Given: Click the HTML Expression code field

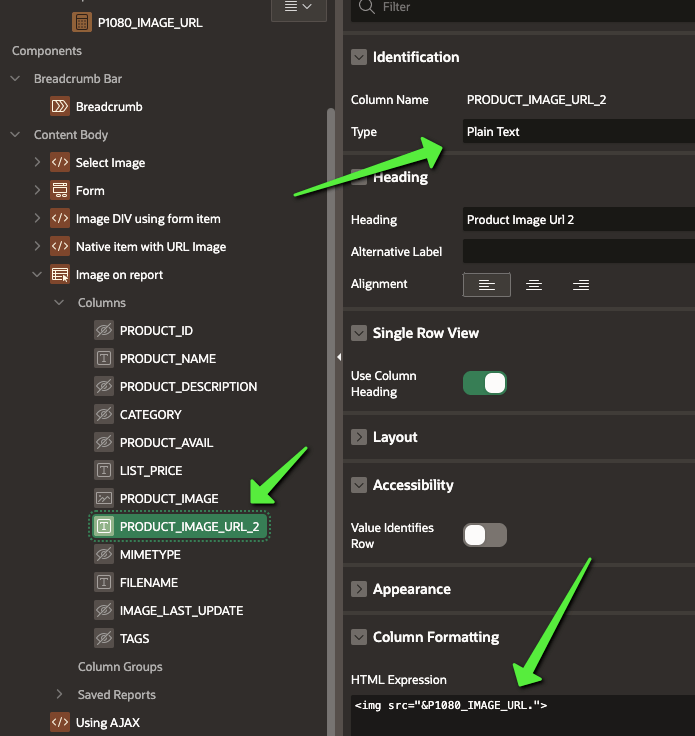Looking at the screenshot, I should pyautogui.click(x=522, y=707).
